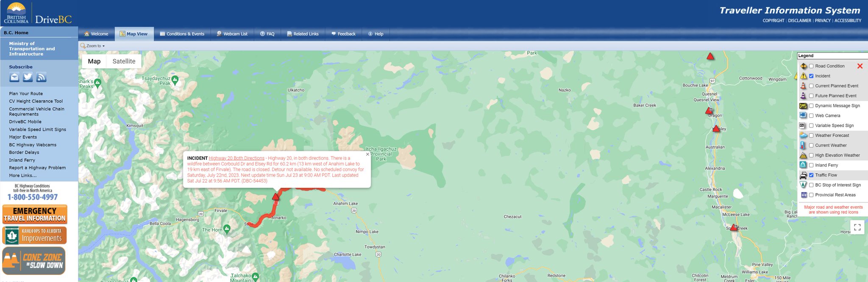The width and height of the screenshot is (868, 282).
Task: Enable the Weather Forecast checkbox
Action: coord(811,135)
